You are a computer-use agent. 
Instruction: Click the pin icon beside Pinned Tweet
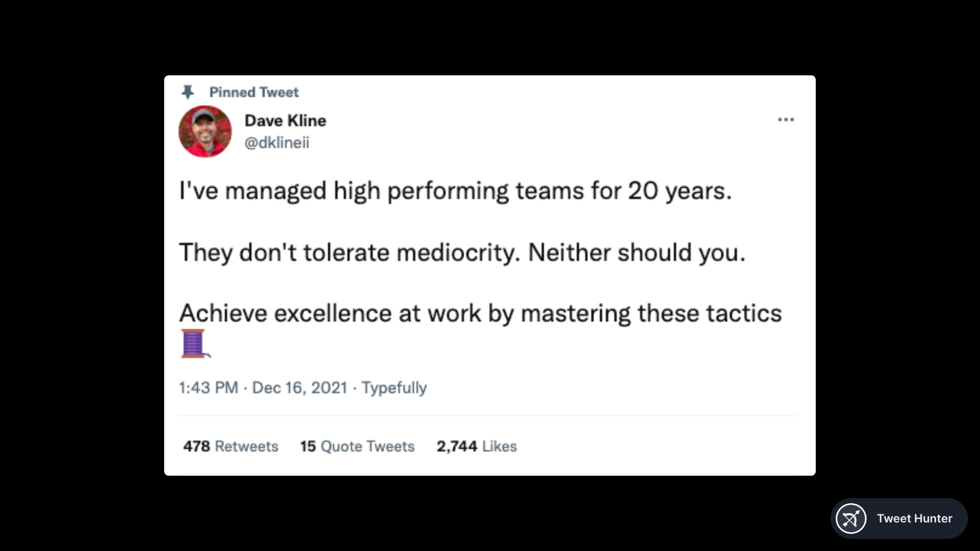(x=188, y=92)
